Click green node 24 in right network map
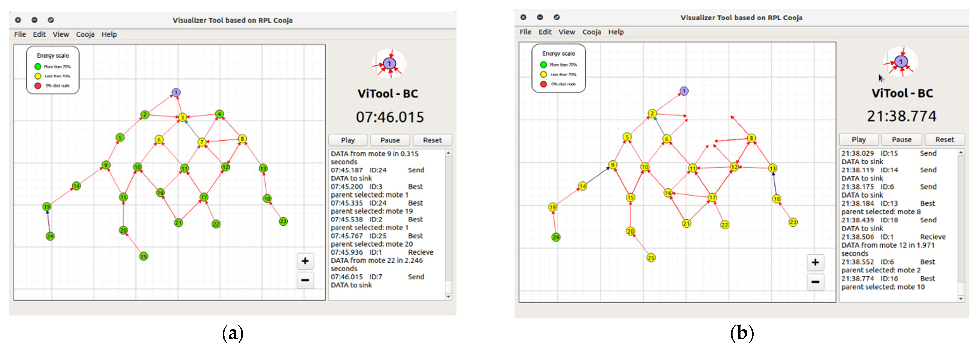This screenshot has height=347, width=980. (556, 237)
